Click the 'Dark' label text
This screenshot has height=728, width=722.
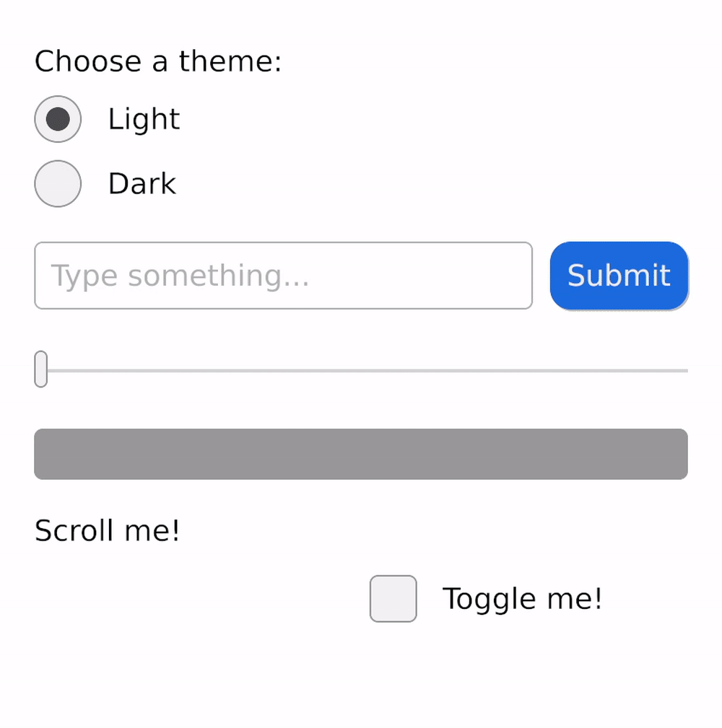[142, 184]
